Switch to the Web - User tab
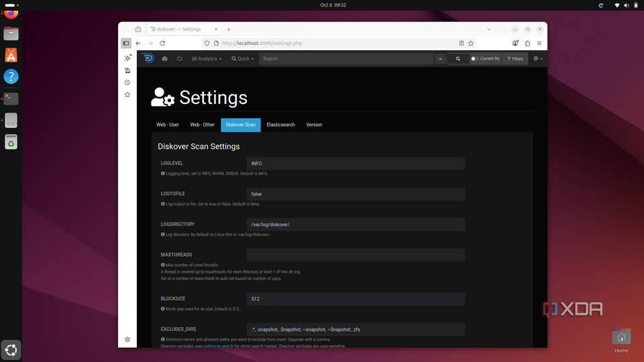 (168, 125)
